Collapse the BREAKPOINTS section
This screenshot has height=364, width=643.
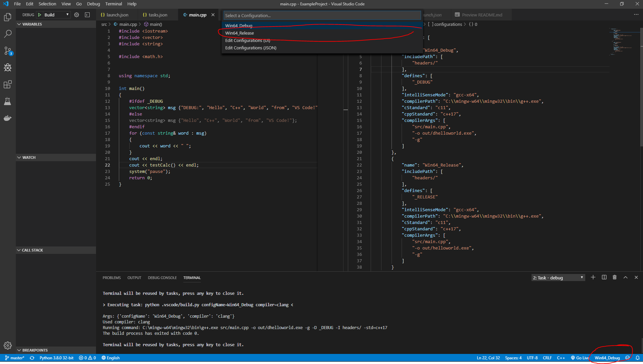coord(56,350)
